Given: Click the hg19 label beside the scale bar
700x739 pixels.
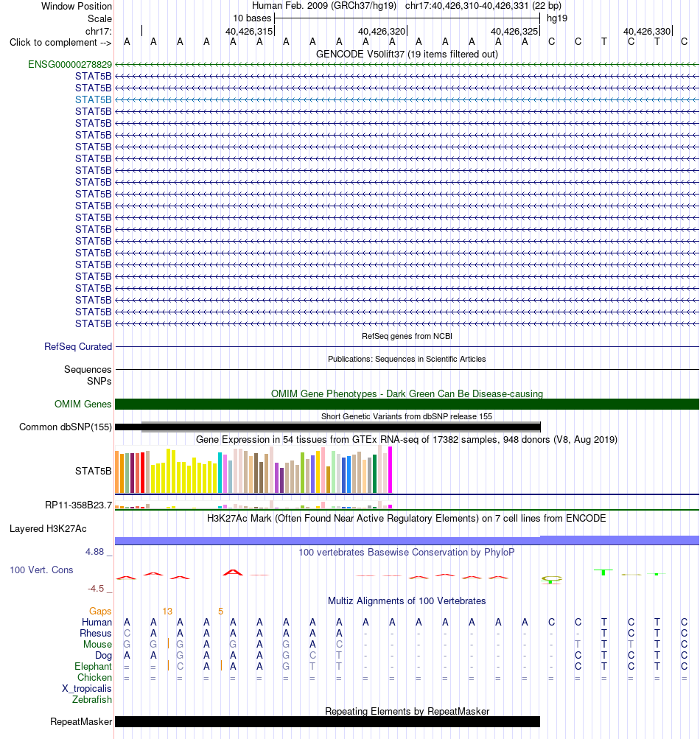Looking at the screenshot, I should pos(557,18).
